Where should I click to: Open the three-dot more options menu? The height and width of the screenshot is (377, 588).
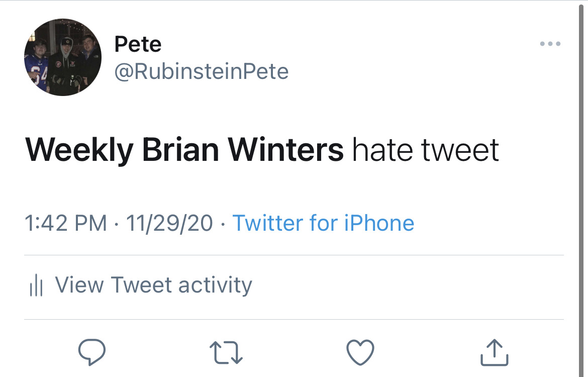tap(550, 44)
